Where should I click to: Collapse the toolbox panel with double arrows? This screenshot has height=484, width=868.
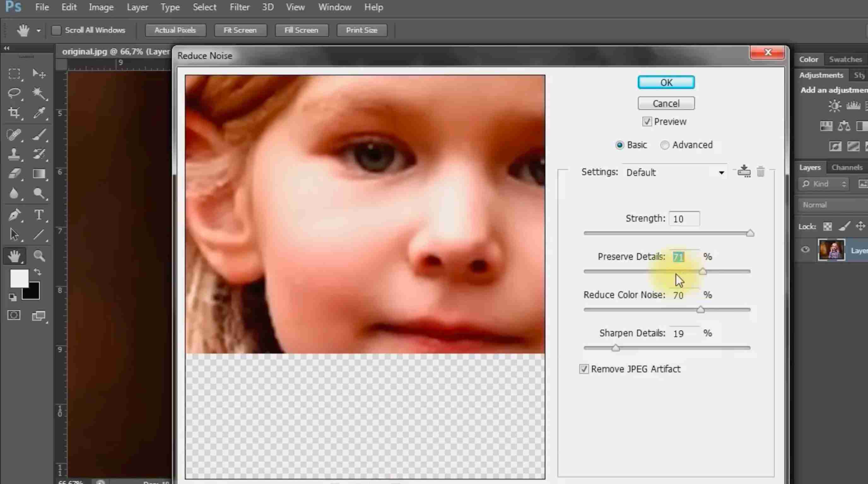6,48
